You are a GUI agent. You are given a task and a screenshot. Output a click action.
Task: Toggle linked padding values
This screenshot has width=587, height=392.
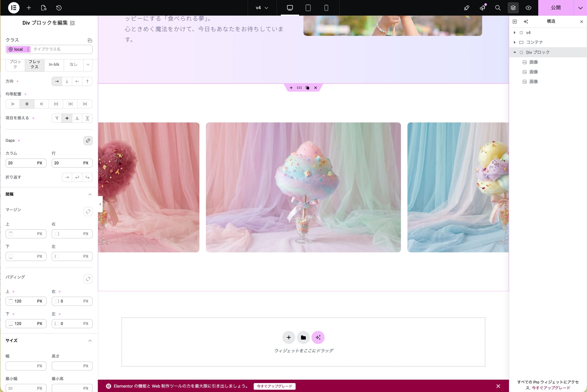tap(88, 279)
